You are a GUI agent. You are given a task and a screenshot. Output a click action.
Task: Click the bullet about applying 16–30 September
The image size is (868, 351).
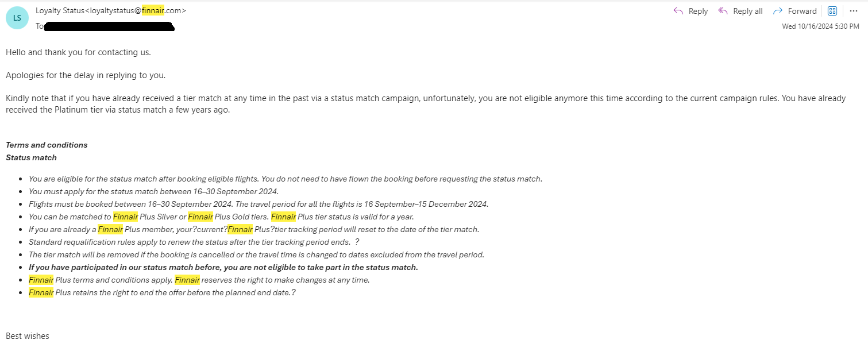(x=153, y=191)
